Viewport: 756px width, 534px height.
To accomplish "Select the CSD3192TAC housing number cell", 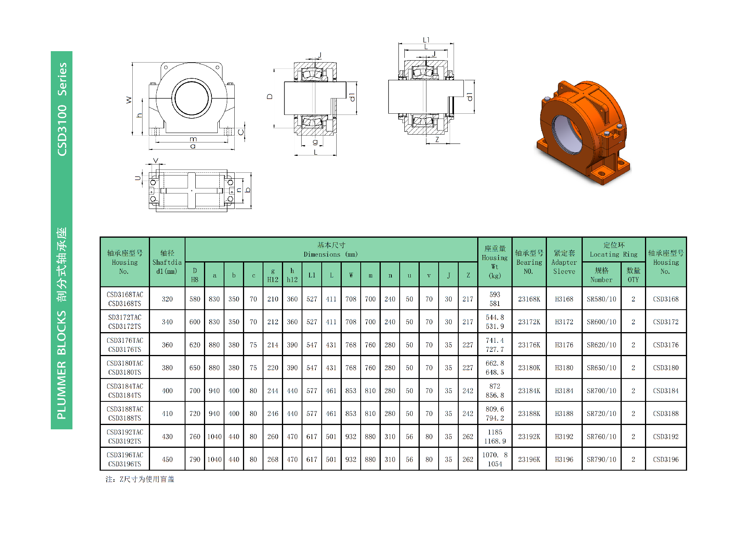I will (x=125, y=436).
